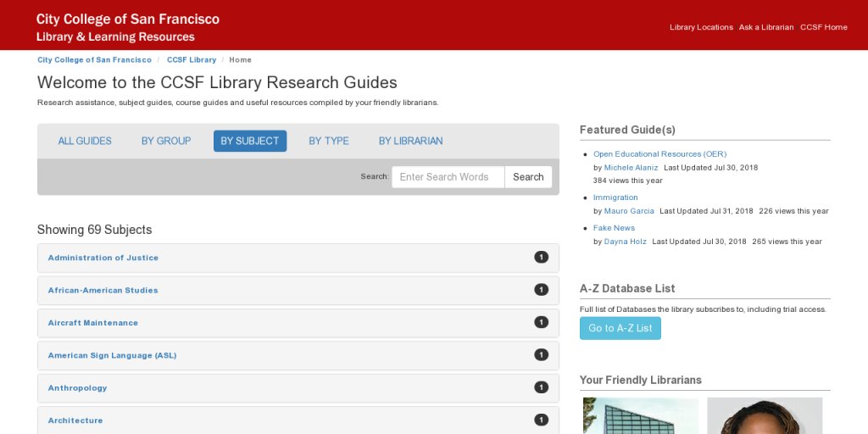Open the Fake News featured guide
Screen dimensions: 868x434
coord(614,228)
